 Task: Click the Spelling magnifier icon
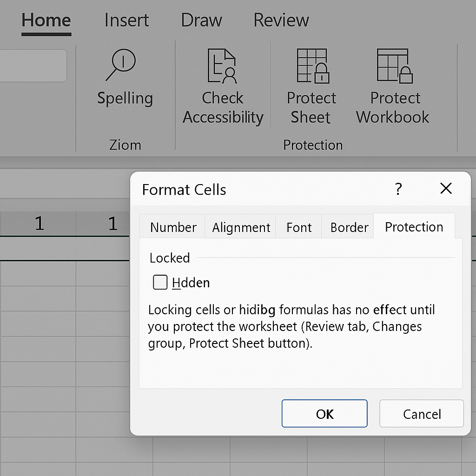pyautogui.click(x=121, y=65)
